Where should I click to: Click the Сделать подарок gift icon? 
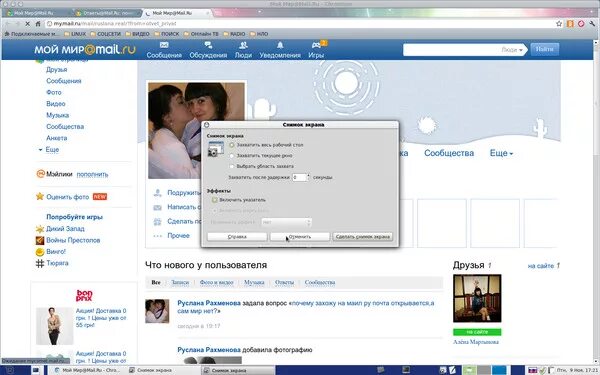pos(158,222)
